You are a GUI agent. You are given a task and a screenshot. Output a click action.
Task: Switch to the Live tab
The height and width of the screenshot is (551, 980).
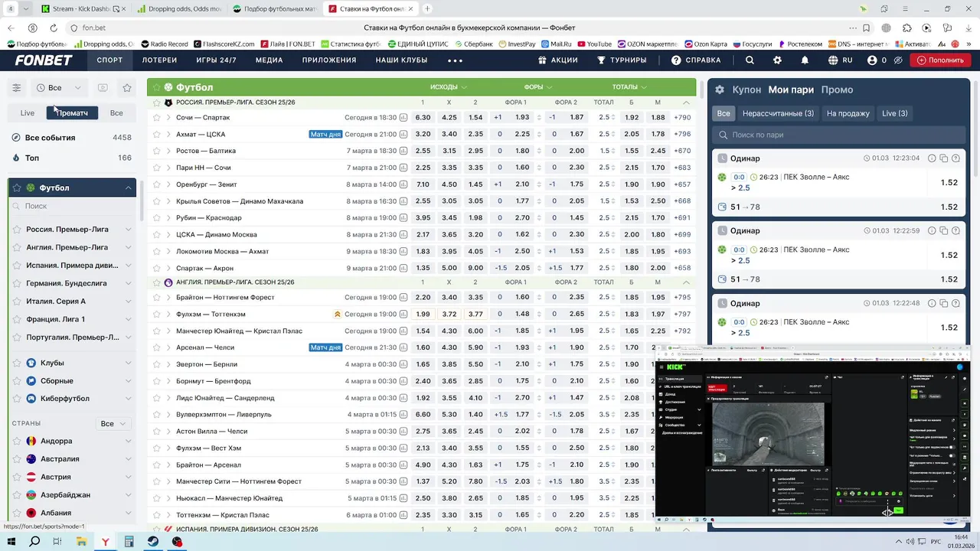pos(27,113)
